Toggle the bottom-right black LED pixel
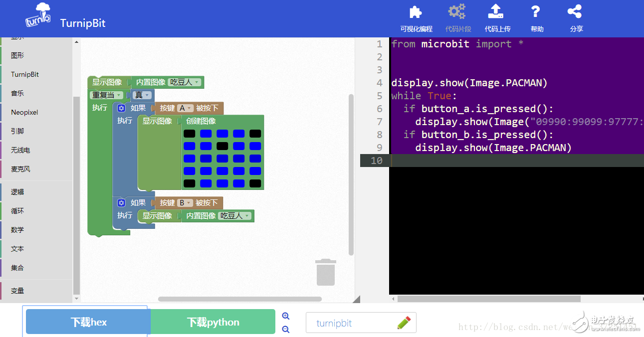 click(255, 183)
